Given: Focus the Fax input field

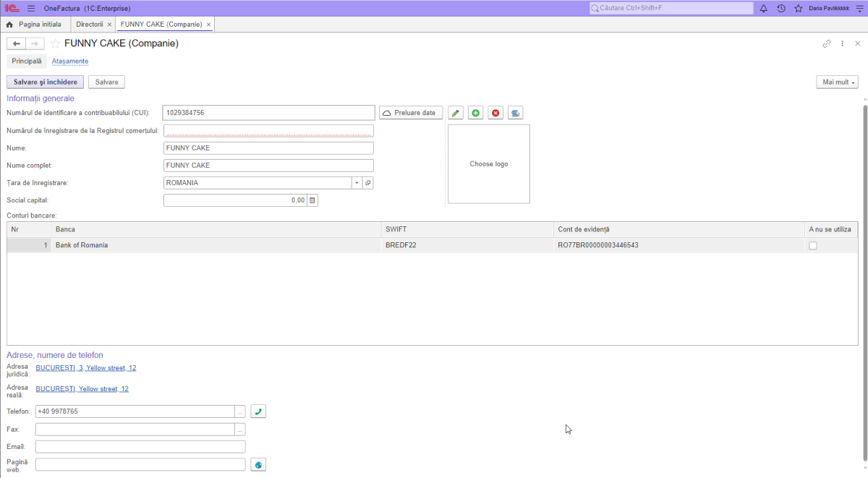Looking at the screenshot, I should [135, 430].
